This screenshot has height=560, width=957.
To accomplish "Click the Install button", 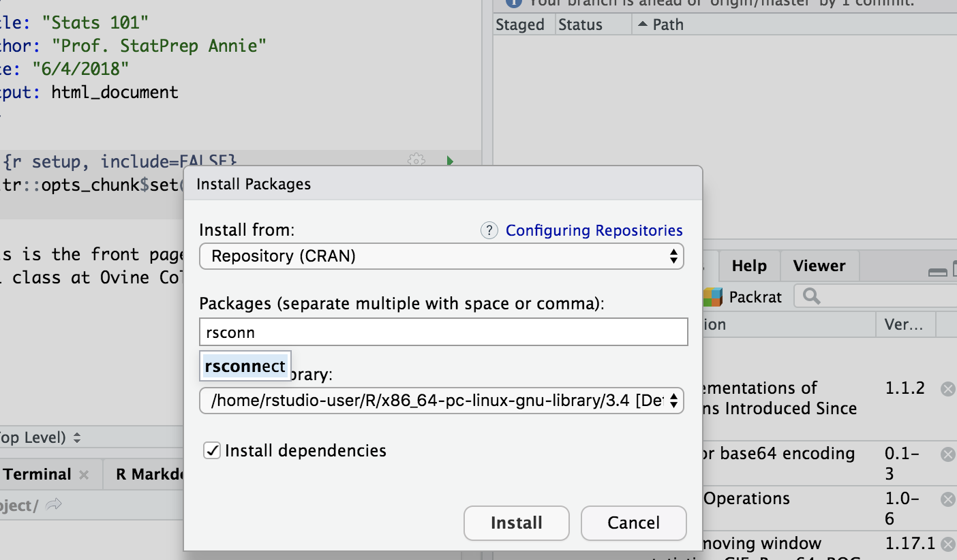I will point(516,523).
